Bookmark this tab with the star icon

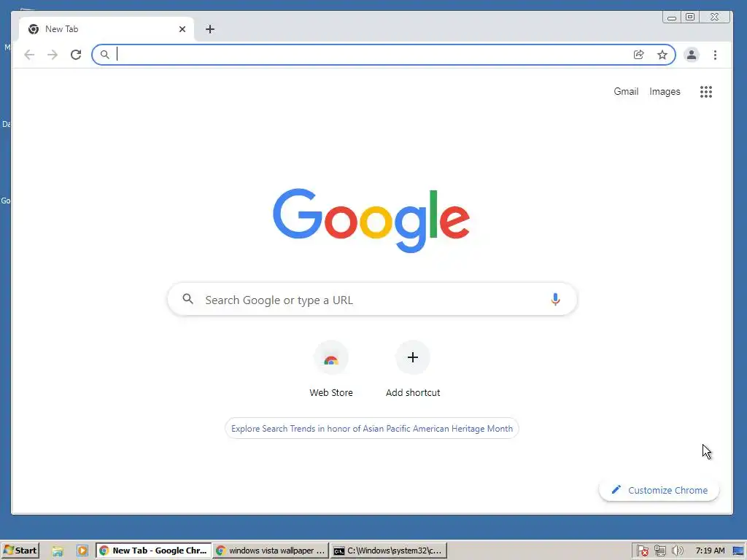click(x=662, y=55)
